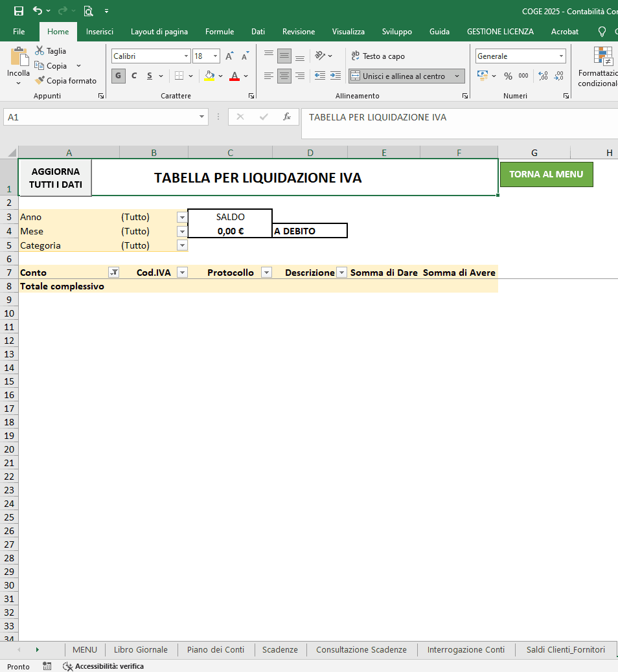The height and width of the screenshot is (672, 618).
Task: Open the File menu
Action: (x=19, y=32)
